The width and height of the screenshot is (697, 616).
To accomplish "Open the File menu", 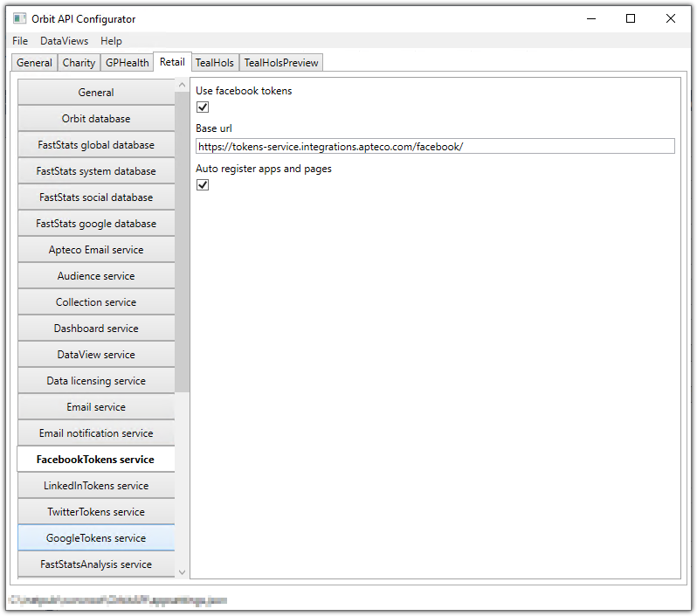I will (x=20, y=41).
